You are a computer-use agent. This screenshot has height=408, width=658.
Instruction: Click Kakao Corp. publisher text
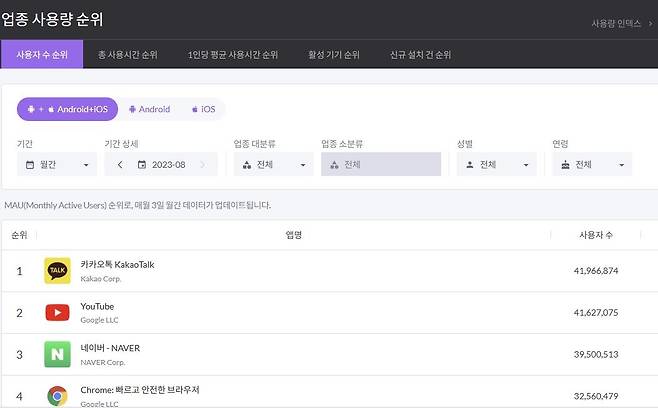[x=101, y=279]
